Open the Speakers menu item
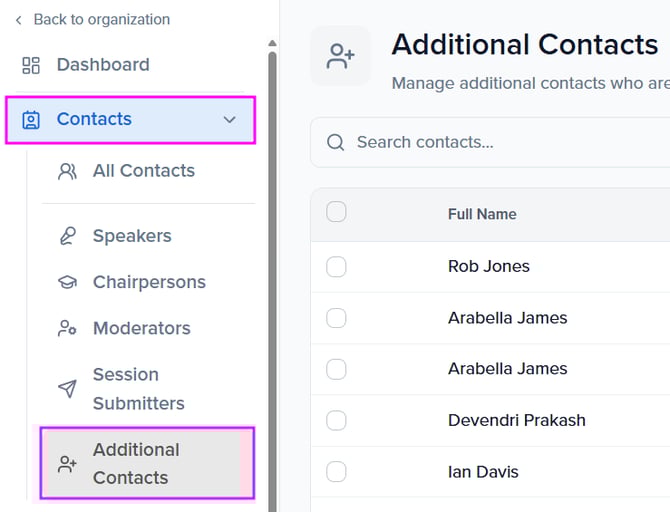The height and width of the screenshot is (512, 670). point(132,236)
